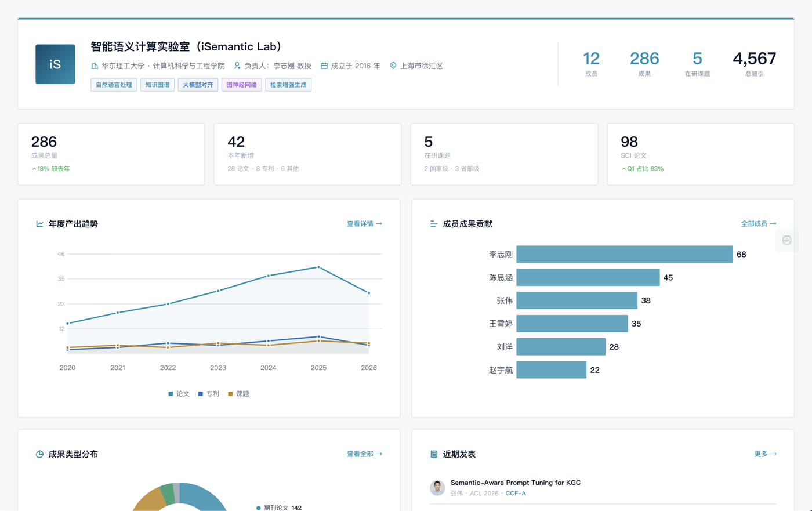812x511 pixels.
Task: Click the iS lab logo
Action: (55, 64)
